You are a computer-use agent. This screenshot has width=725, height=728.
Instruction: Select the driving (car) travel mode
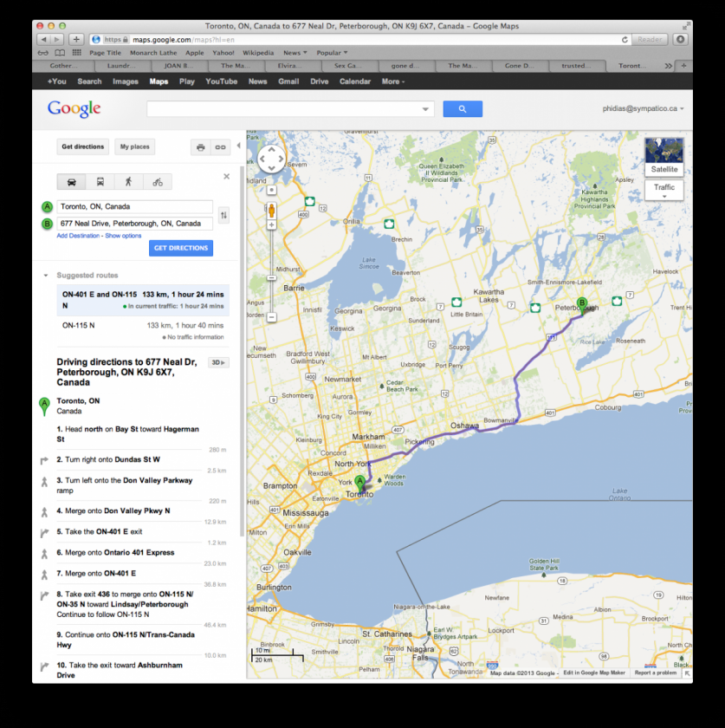[x=71, y=182]
